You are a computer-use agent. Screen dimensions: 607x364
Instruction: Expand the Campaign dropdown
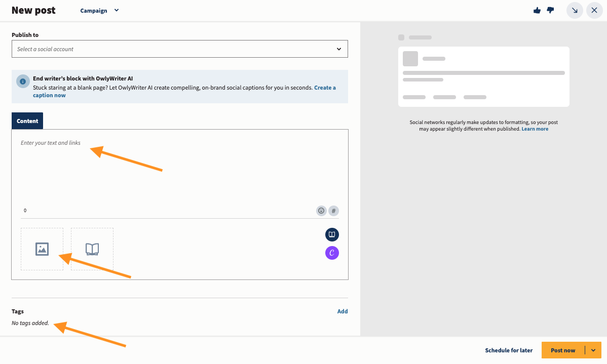pyautogui.click(x=100, y=11)
